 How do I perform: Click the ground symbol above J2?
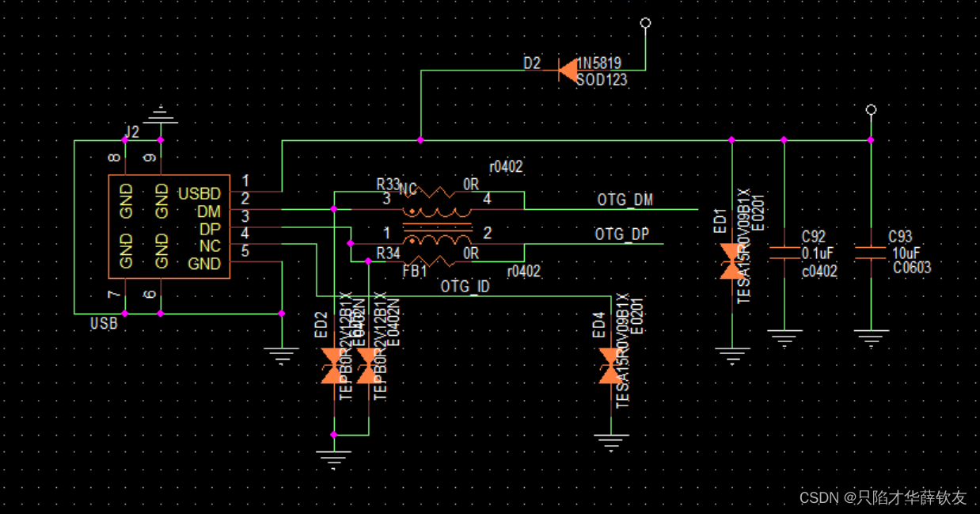[x=161, y=115]
